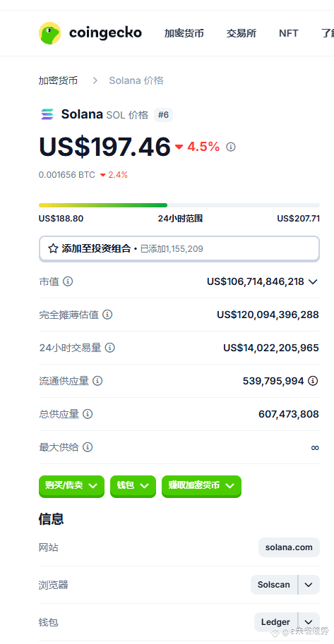334x644 pixels.
Task: Open the solana.com website link
Action: click(289, 547)
